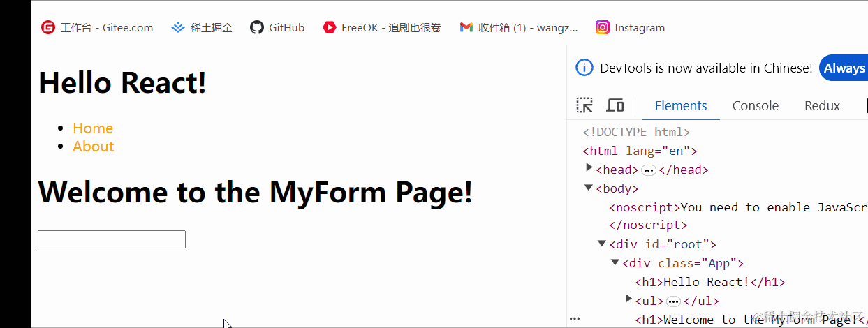Click the Hello React! page heading

coord(122,82)
